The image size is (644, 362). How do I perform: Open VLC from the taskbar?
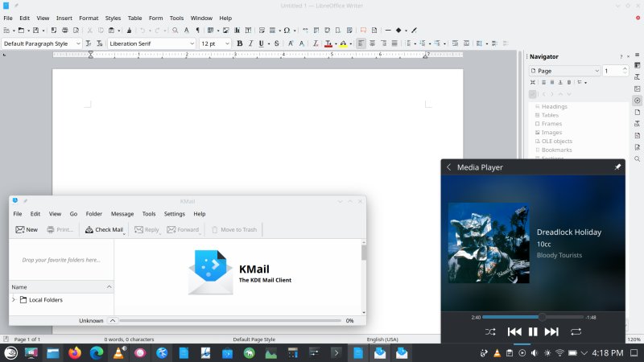[118, 352]
